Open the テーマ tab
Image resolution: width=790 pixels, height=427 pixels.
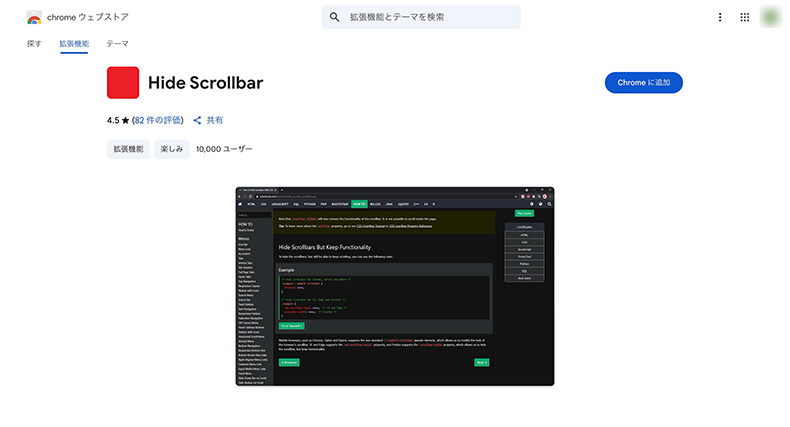[x=117, y=44]
